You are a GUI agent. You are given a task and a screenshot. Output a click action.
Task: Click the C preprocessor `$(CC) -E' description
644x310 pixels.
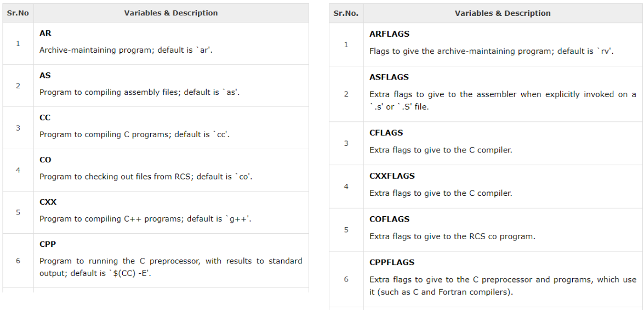coord(170,267)
